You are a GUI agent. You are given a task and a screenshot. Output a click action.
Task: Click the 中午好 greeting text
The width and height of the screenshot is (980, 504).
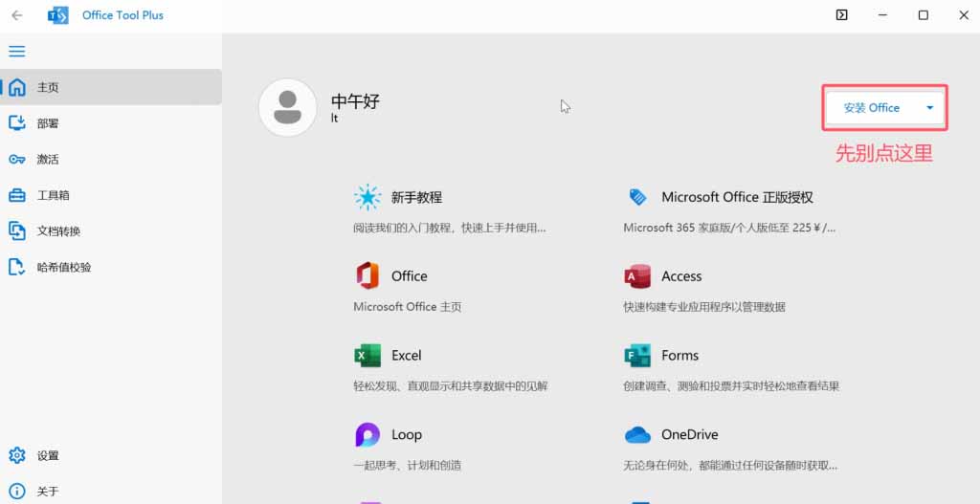click(355, 101)
